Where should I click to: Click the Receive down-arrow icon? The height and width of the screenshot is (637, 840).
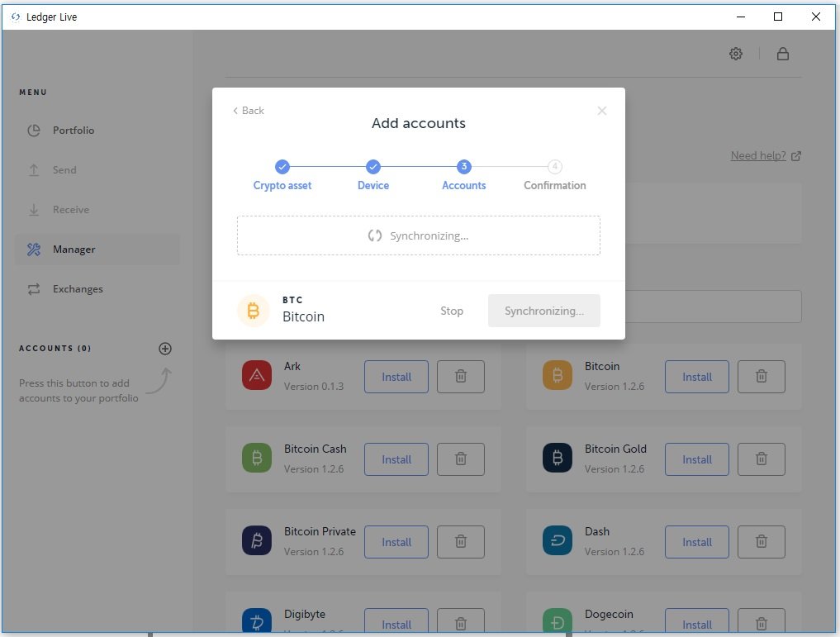tap(34, 210)
